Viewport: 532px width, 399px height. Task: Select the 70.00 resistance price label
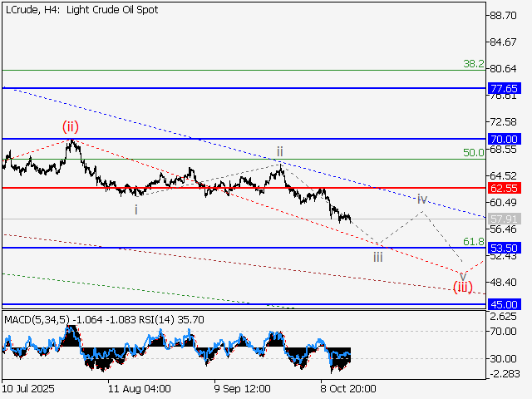click(x=505, y=139)
